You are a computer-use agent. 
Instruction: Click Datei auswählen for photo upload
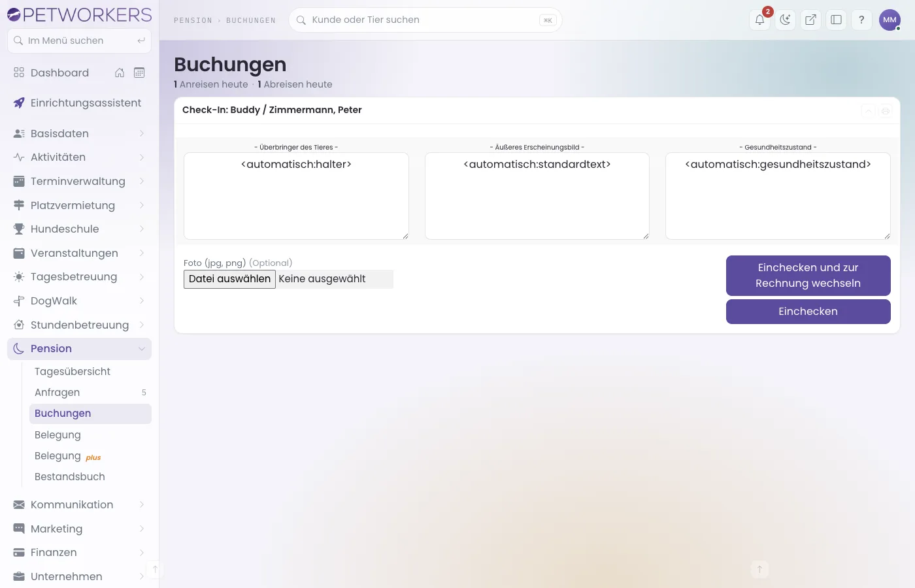pos(229,279)
